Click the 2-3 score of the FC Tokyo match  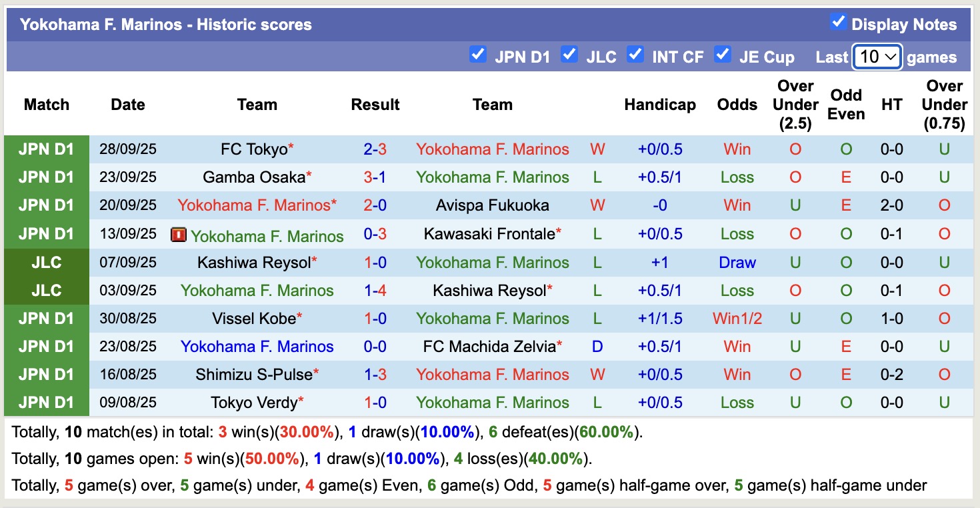click(x=375, y=149)
